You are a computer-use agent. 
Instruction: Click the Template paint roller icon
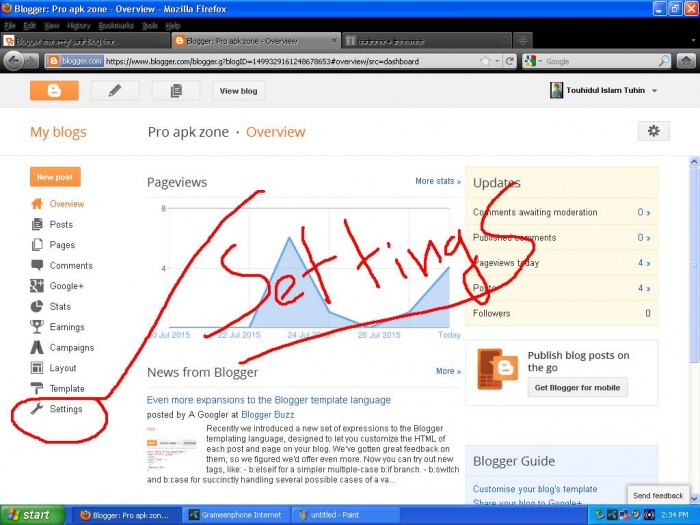pyautogui.click(x=37, y=388)
